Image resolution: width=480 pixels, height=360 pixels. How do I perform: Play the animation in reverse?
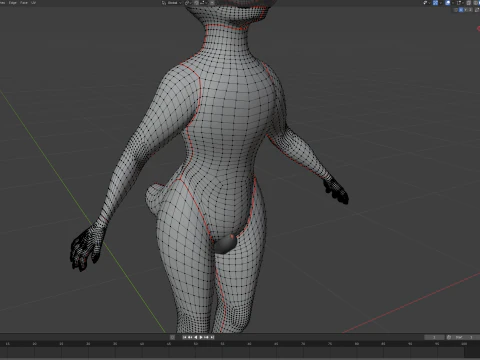coord(196,337)
